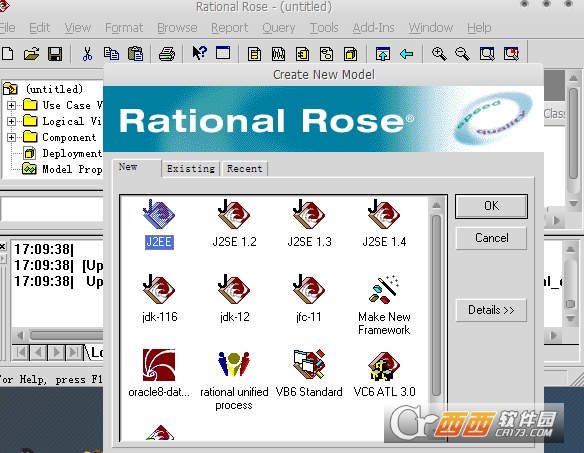Cut selection using the scissors icon
The height and width of the screenshot is (453, 584).
(x=87, y=54)
